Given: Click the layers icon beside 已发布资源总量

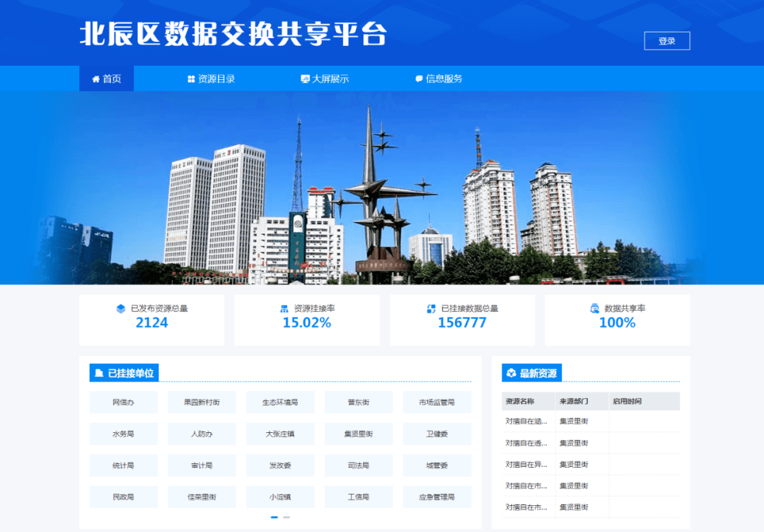Looking at the screenshot, I should 121,308.
